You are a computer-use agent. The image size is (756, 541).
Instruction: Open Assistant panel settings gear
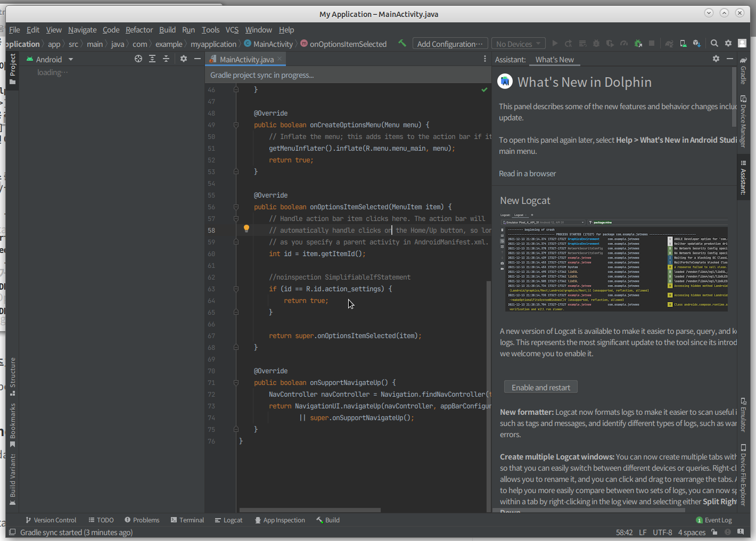coord(716,59)
